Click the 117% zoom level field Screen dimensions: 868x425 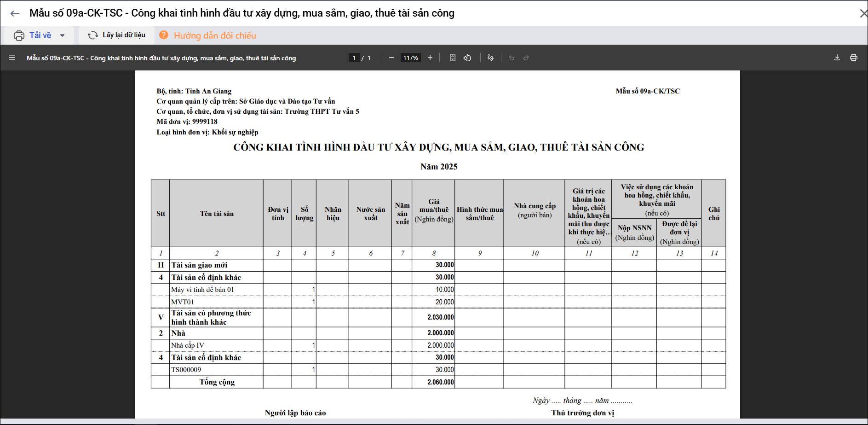[410, 58]
